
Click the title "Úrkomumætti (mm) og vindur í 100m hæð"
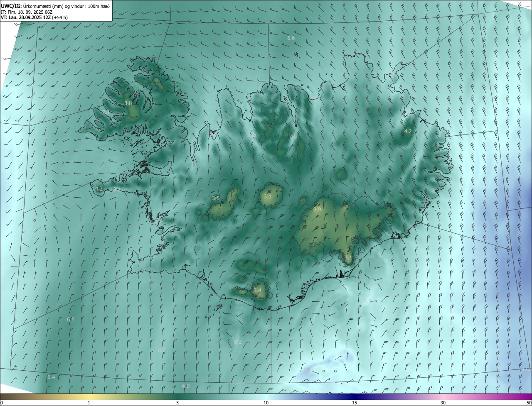click(x=66, y=5)
